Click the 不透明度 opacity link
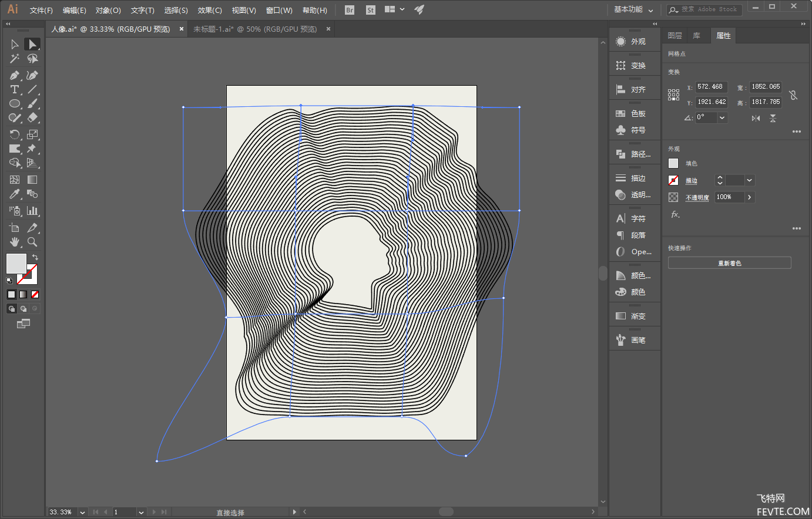 (x=697, y=198)
